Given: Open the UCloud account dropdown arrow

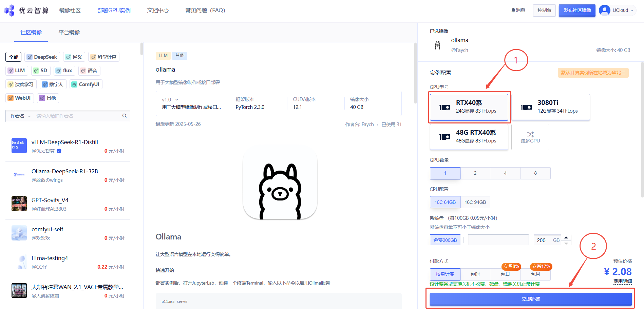Looking at the screenshot, I should (632, 11).
